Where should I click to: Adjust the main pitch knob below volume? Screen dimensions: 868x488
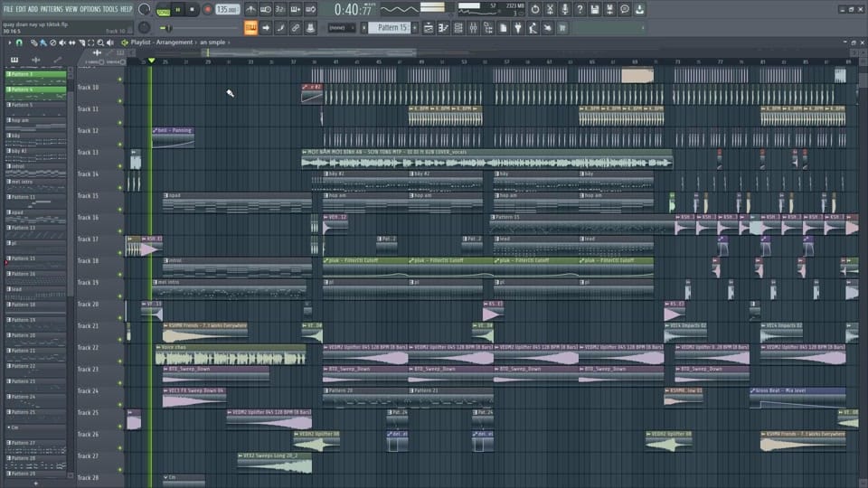click(x=144, y=28)
